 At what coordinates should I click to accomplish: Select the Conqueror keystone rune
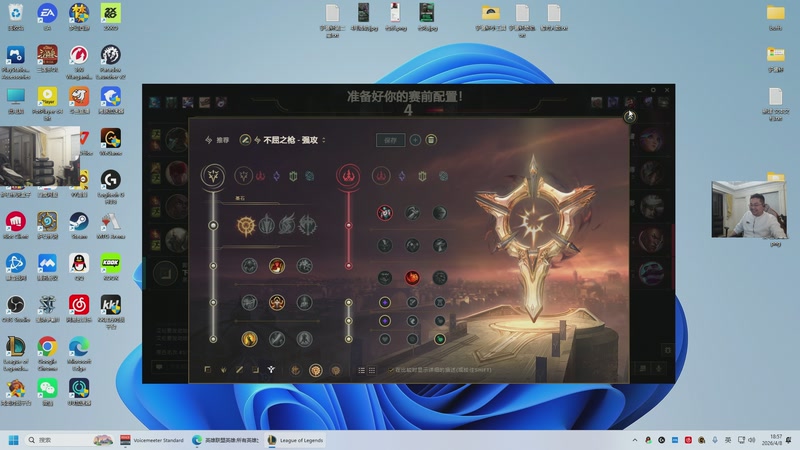pos(308,225)
